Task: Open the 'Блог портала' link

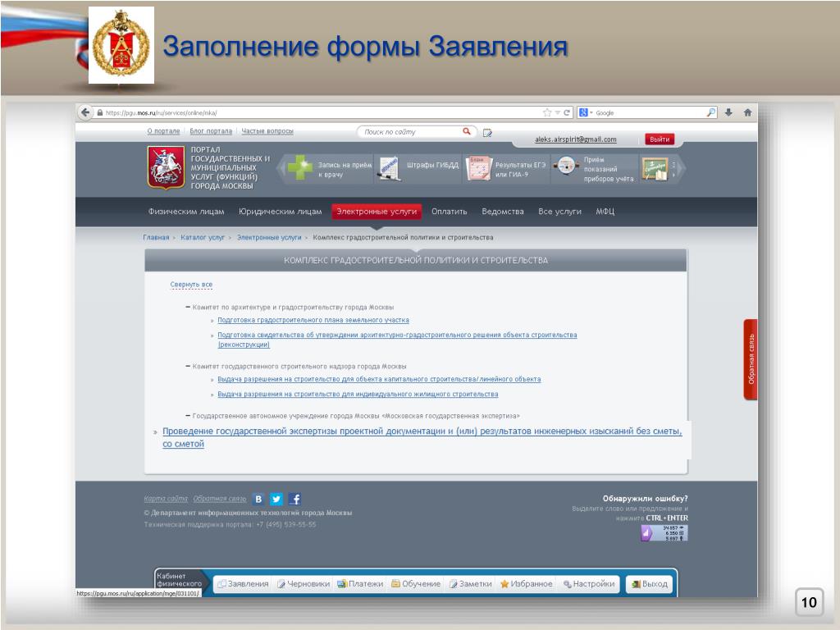Action: 211,130
